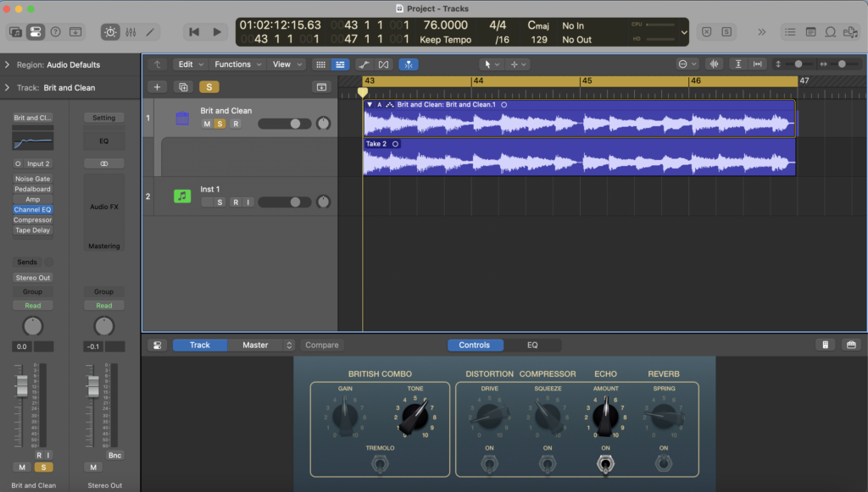Click the Inst 1 green instrument icon

click(x=182, y=196)
